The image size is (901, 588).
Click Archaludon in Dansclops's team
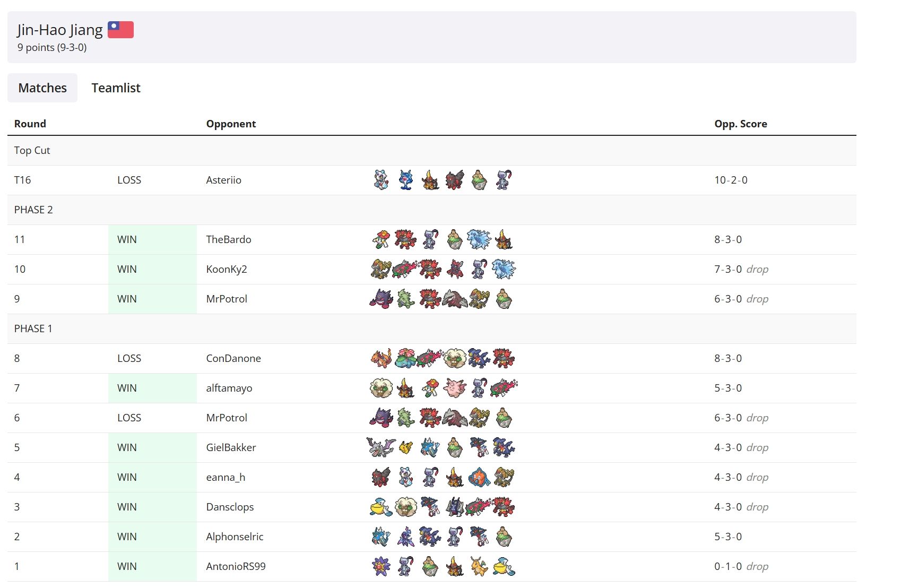click(x=454, y=507)
